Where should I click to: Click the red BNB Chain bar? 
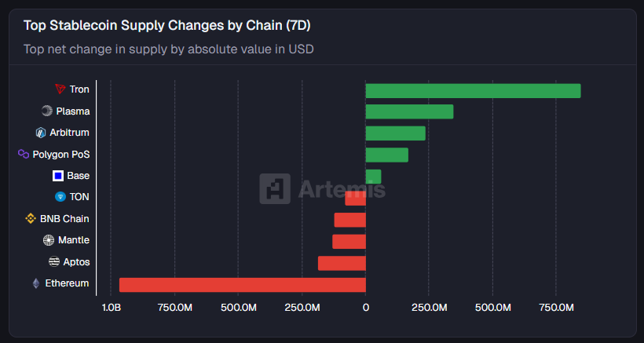[349, 220]
